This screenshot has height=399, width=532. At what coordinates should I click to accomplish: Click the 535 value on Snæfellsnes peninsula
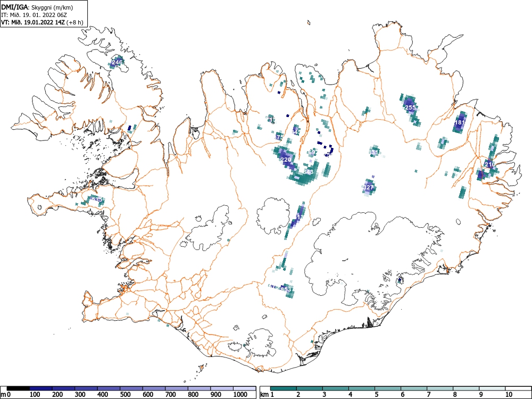[x=97, y=199]
